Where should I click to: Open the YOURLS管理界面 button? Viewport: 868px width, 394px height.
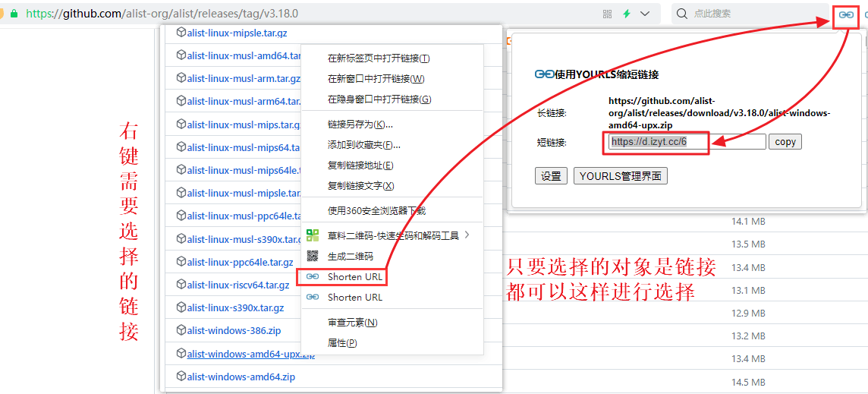(x=620, y=176)
